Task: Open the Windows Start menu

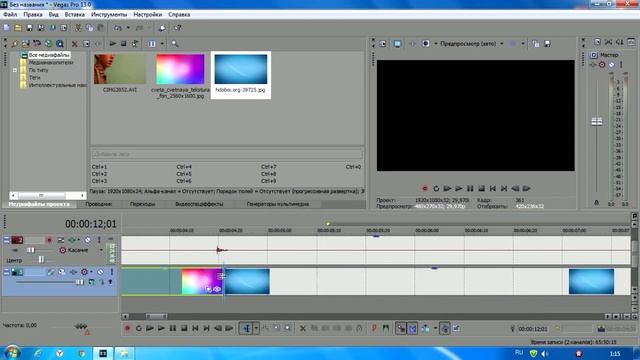Action: pyautogui.click(x=12, y=353)
